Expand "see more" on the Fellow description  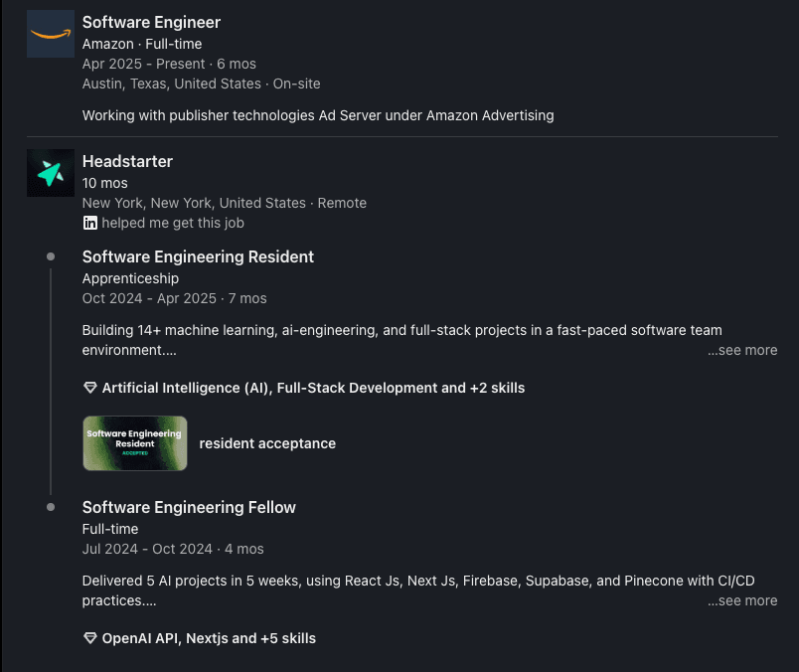coord(742,600)
